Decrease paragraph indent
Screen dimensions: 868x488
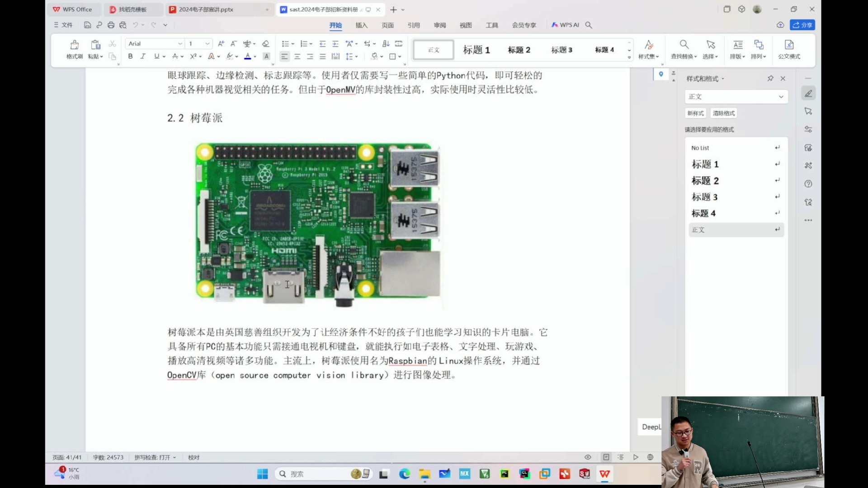click(x=322, y=44)
